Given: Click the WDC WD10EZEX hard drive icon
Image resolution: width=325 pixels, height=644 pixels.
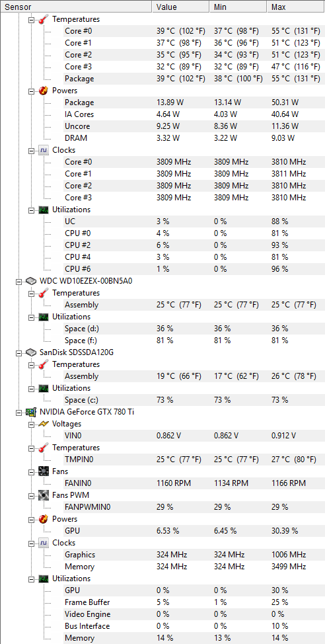Looking at the screenshot, I should click(x=31, y=281).
